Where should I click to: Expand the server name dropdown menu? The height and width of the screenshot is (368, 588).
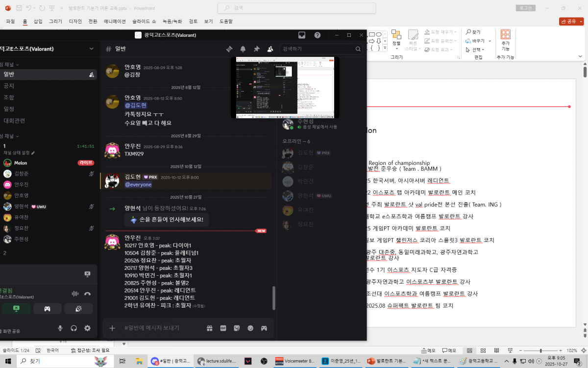pyautogui.click(x=91, y=49)
